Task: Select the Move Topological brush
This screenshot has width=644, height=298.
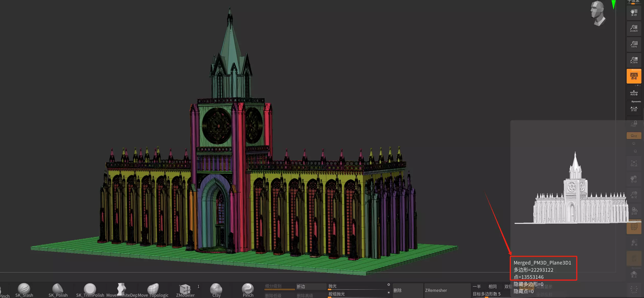Action: tap(153, 290)
